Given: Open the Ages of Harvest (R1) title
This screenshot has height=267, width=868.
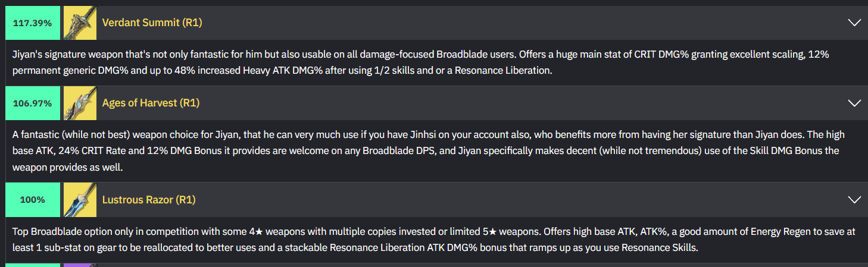Looking at the screenshot, I should click(x=151, y=103).
